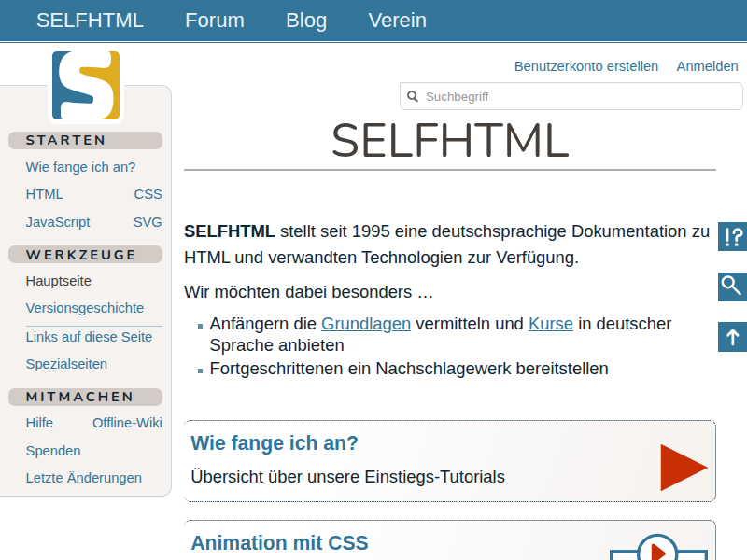Click Hauptseite in Werkzeuge section

click(58, 281)
